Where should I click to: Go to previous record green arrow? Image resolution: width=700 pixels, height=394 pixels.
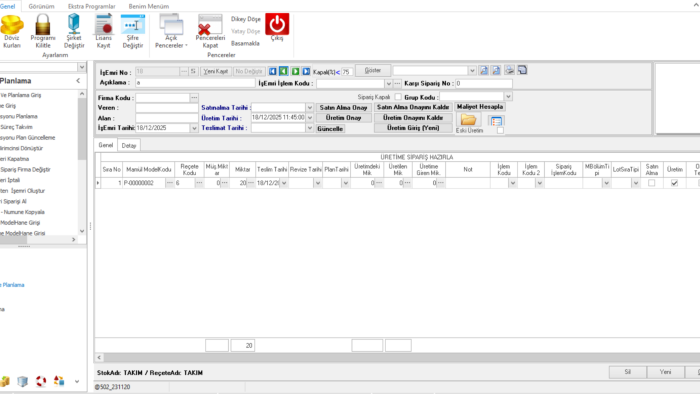283,71
